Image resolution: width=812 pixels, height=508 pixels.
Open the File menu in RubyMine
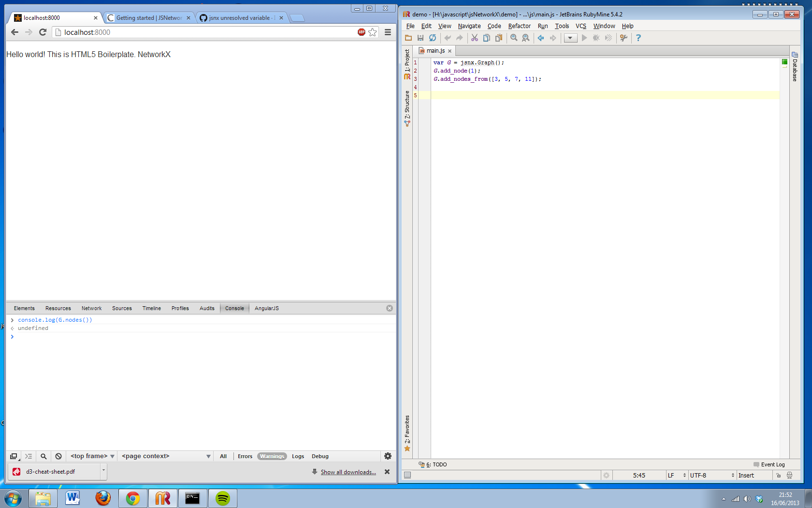410,26
